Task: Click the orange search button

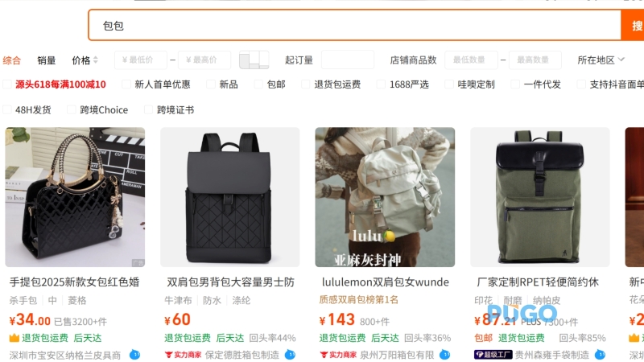Action: click(x=633, y=26)
